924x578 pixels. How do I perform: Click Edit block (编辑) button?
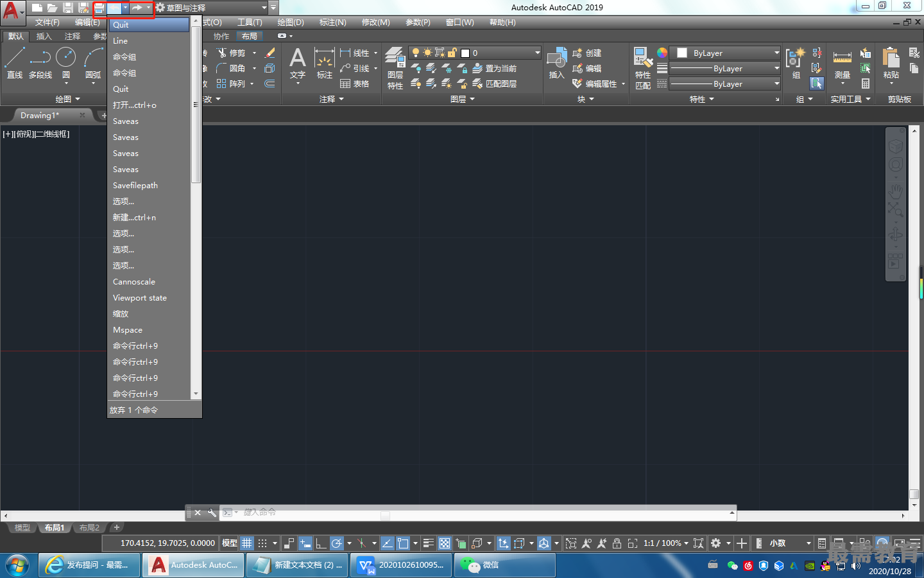(587, 68)
